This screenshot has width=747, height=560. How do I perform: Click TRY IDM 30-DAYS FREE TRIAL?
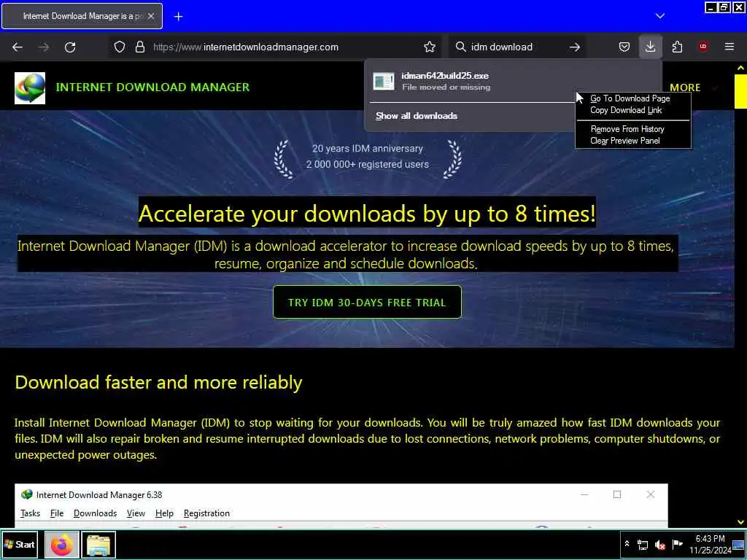(368, 302)
